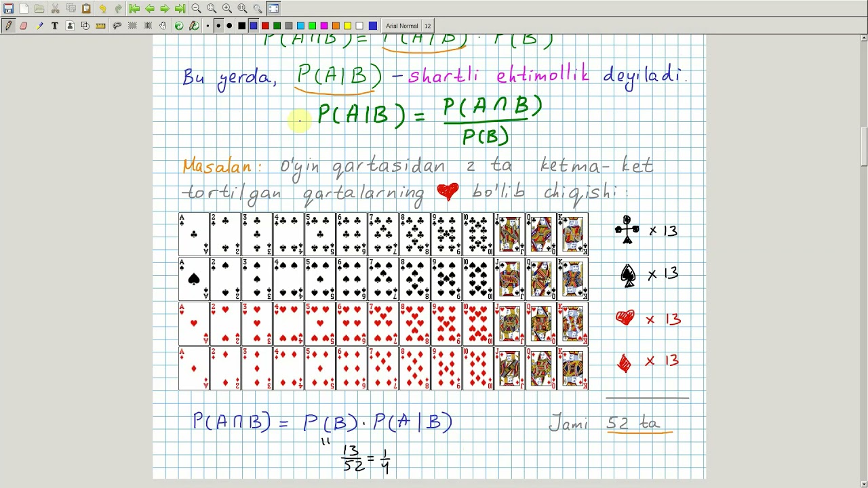The width and height of the screenshot is (868, 488).
Task: Click the grayed-out magnifier icon
Action: 258,9
